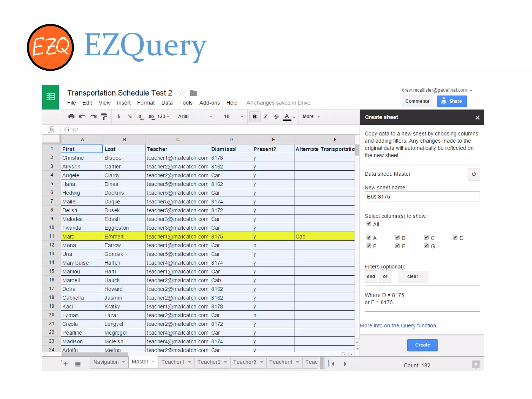532x399 pixels.
Task: Select the paint format tool
Action: click(x=104, y=117)
